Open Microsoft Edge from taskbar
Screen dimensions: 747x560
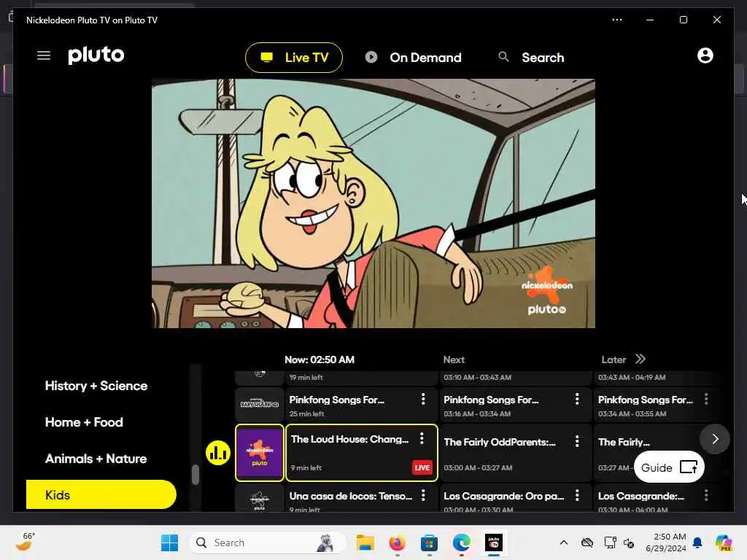[x=461, y=542]
